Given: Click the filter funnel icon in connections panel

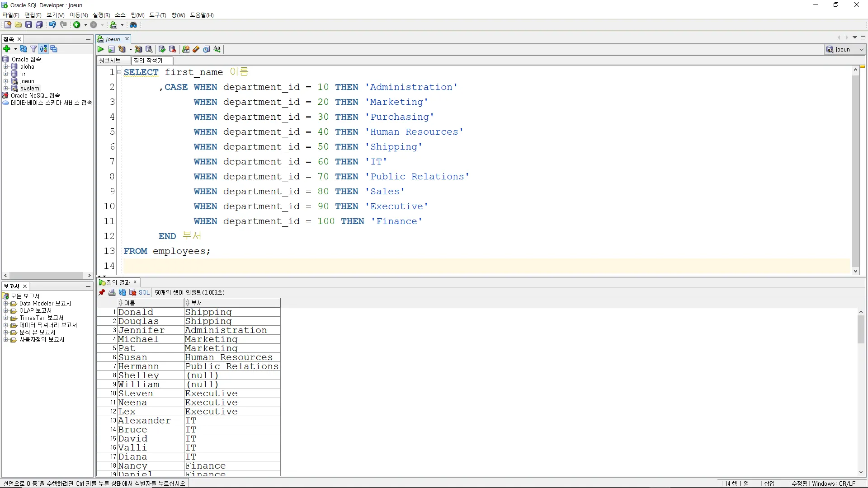Looking at the screenshot, I should [x=33, y=49].
